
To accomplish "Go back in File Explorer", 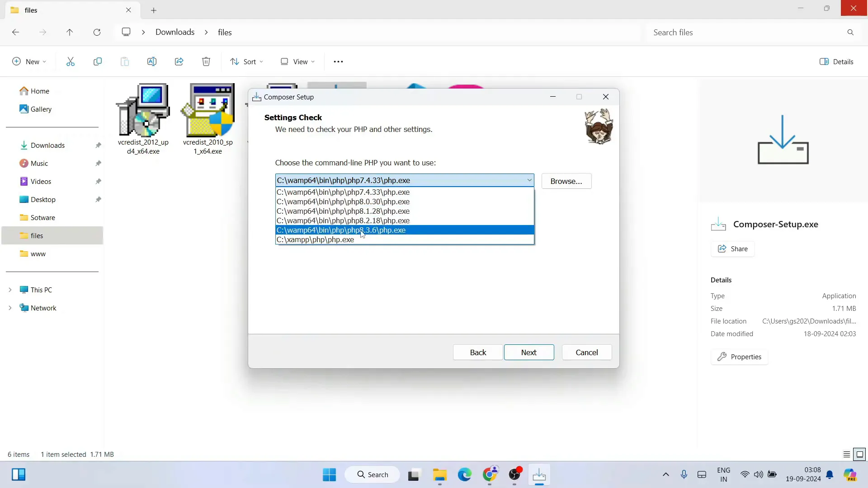I will (x=15, y=32).
